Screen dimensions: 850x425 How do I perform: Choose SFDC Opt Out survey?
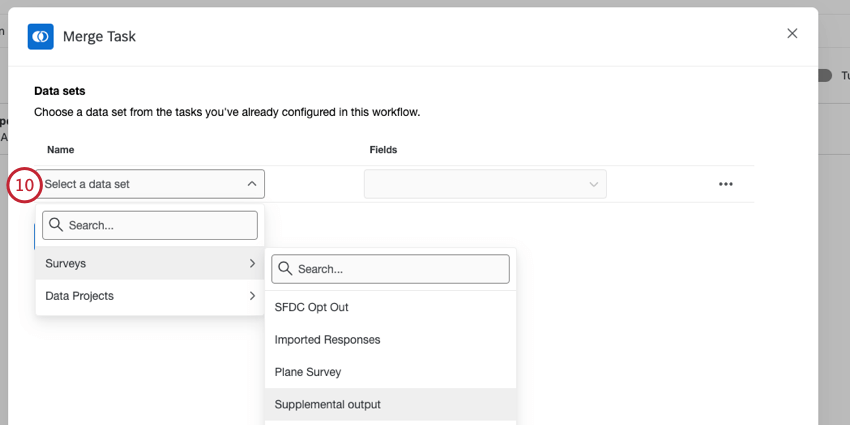[x=312, y=307]
